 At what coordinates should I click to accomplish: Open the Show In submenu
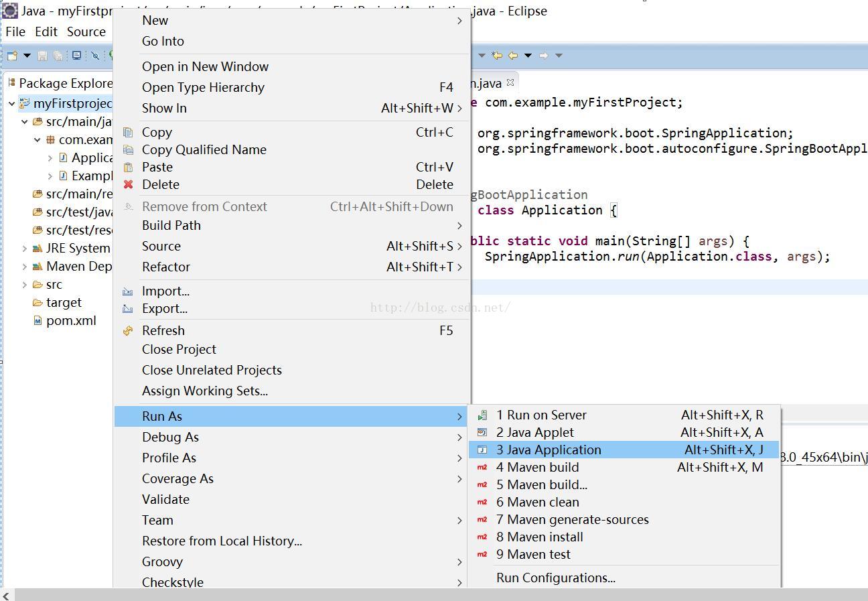[292, 108]
